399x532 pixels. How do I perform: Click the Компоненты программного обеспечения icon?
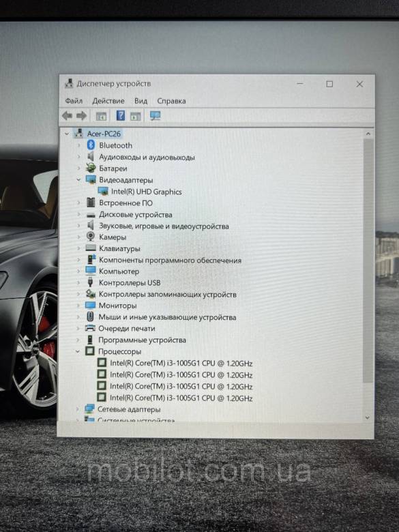tap(91, 260)
